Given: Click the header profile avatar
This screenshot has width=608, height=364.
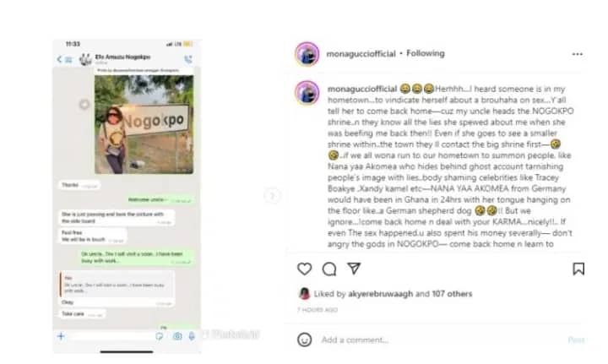Looking at the screenshot, I should coord(307,54).
